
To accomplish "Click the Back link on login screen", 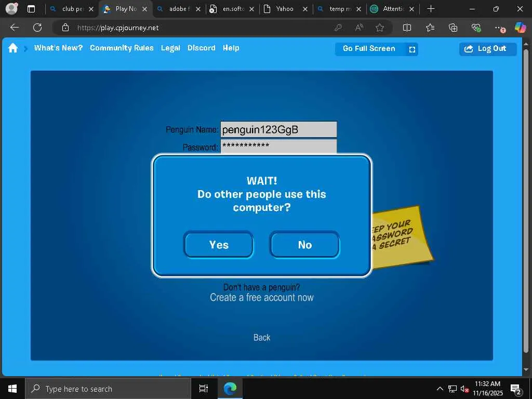I will 262,337.
